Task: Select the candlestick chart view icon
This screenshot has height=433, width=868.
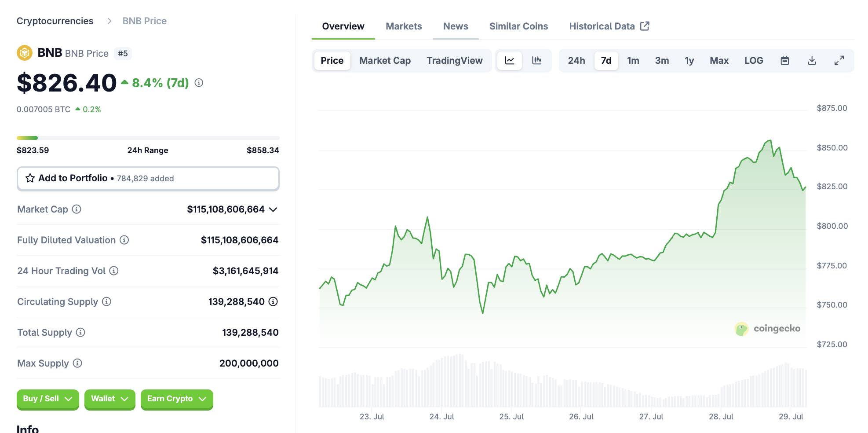Action: (537, 61)
